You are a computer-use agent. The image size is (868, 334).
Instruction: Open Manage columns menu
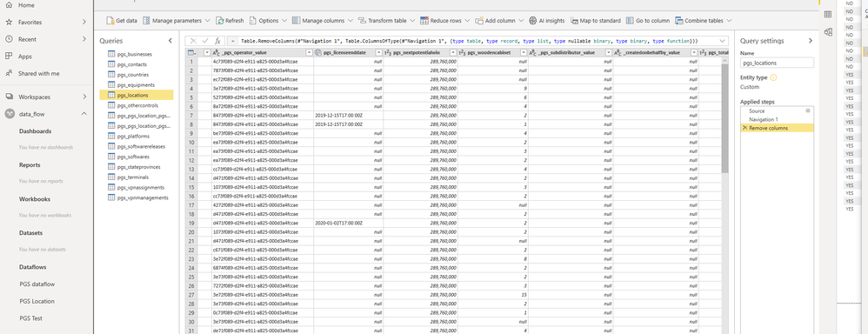[322, 21]
